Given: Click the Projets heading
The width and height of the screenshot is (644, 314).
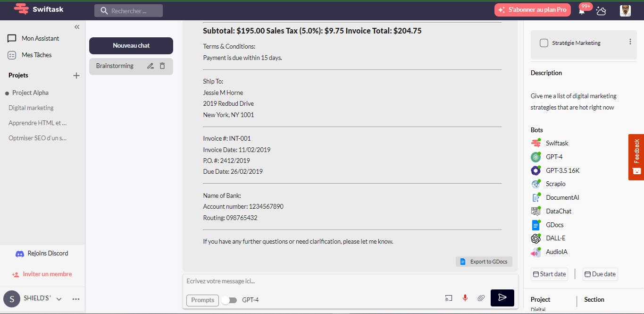Looking at the screenshot, I should coord(18,75).
